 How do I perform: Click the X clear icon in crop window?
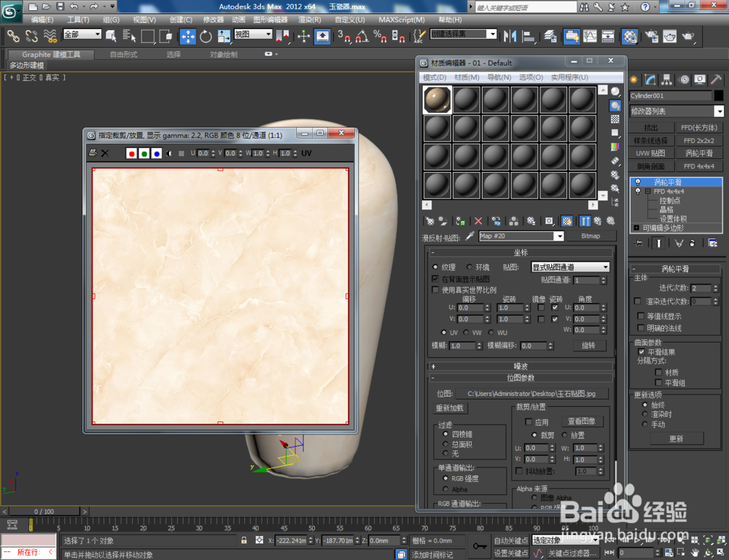click(x=105, y=153)
